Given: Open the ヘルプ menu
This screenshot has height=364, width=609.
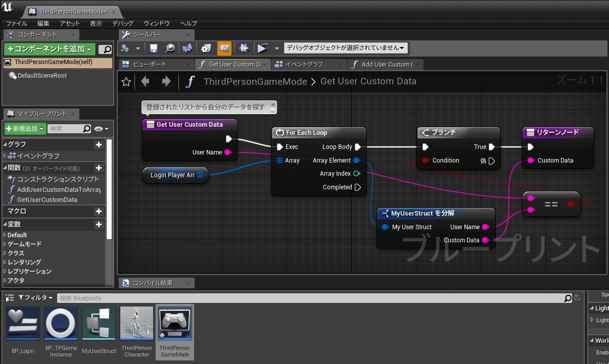Looking at the screenshot, I should coord(189,23).
